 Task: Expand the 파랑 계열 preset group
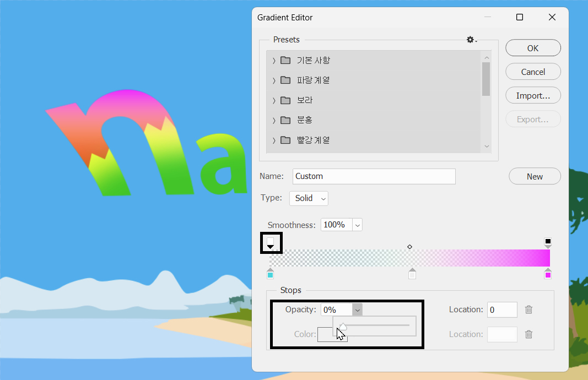(274, 80)
